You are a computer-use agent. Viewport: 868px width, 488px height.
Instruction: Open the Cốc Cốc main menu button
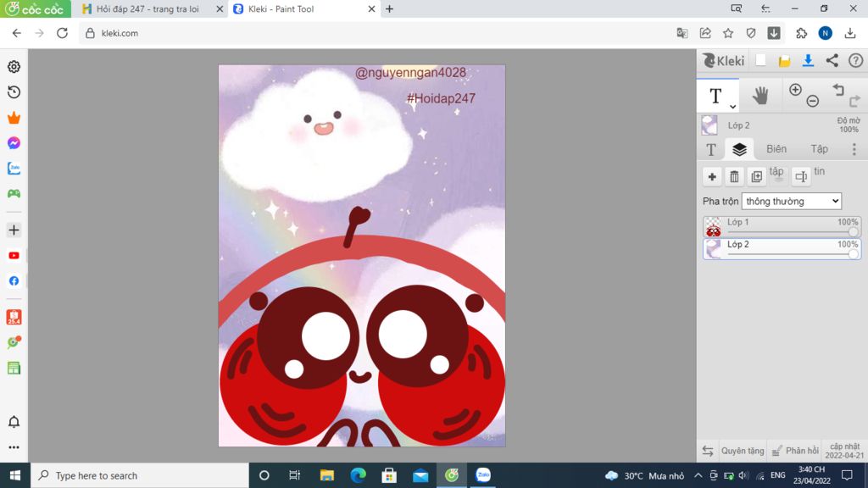pos(36,8)
